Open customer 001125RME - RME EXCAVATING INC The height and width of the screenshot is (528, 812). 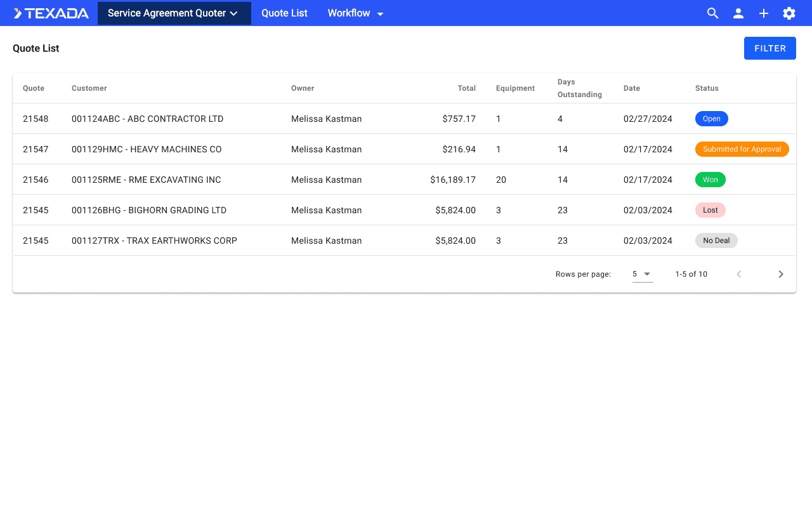point(147,180)
